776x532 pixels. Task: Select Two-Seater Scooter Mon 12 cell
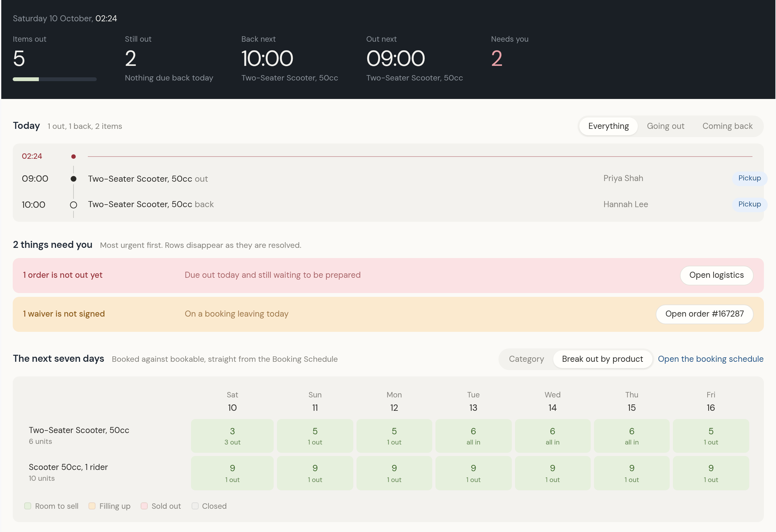click(394, 436)
